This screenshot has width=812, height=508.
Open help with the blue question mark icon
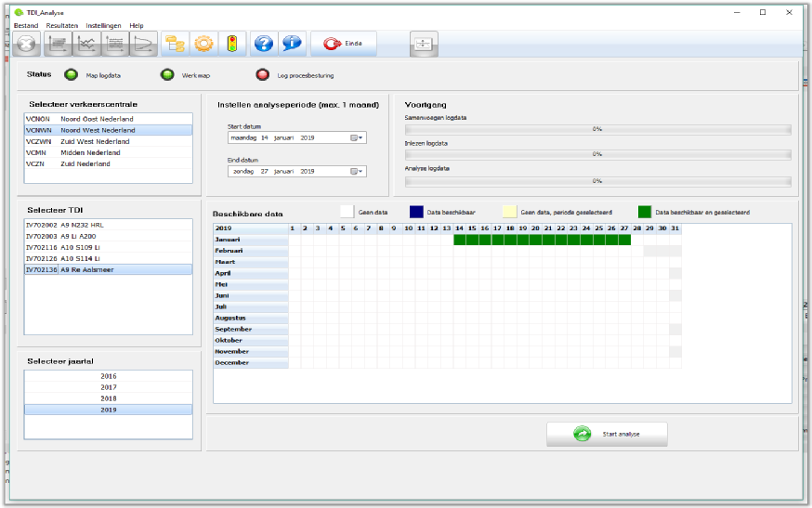coord(264,44)
